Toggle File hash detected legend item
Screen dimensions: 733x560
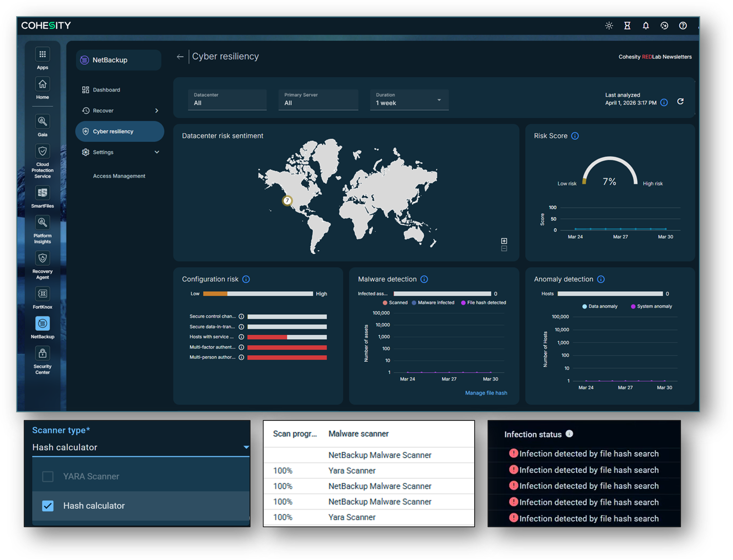(483, 303)
